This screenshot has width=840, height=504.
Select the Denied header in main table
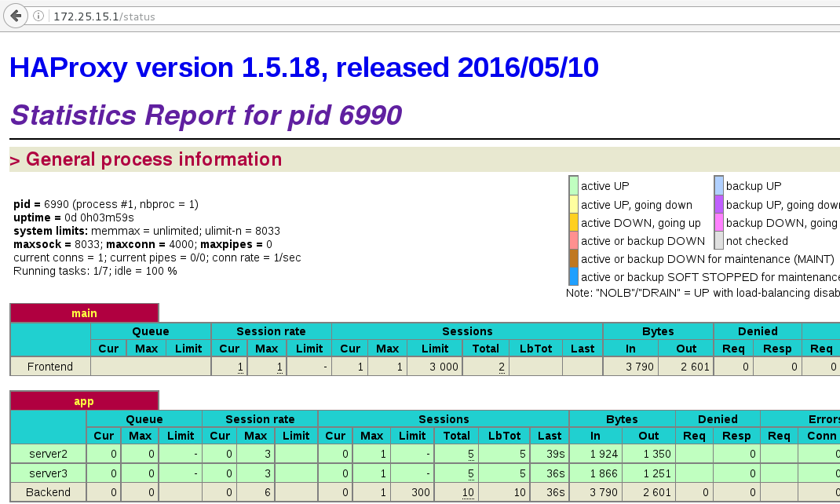(x=758, y=331)
